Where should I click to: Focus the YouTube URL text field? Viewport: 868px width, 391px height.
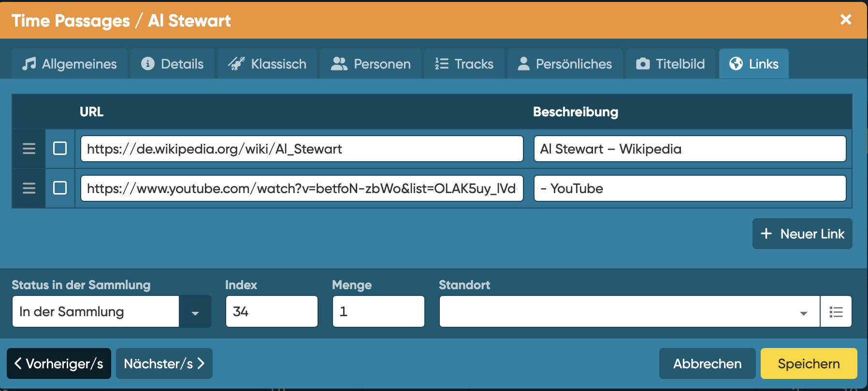(302, 188)
